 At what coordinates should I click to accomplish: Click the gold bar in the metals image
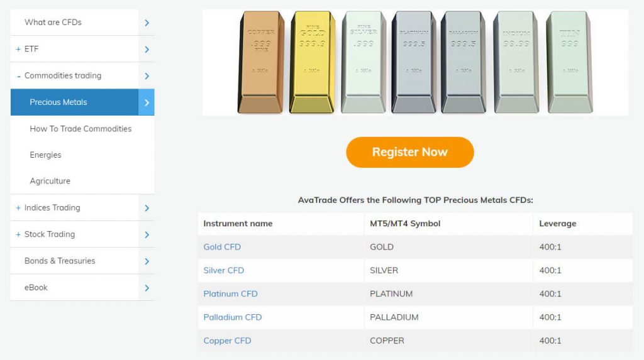click(x=312, y=62)
